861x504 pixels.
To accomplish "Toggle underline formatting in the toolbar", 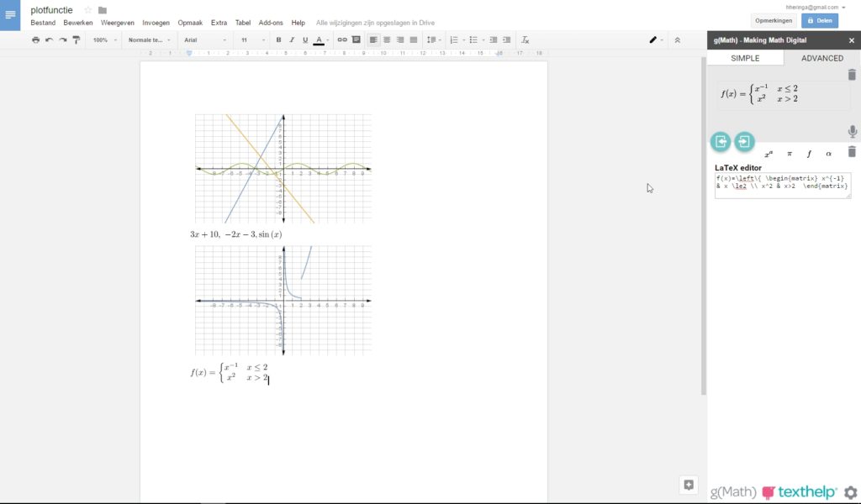I will coord(304,39).
